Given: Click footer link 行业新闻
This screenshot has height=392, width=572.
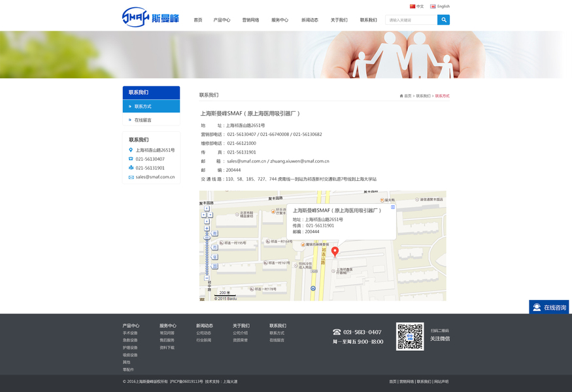Looking at the screenshot, I should pyautogui.click(x=203, y=340).
